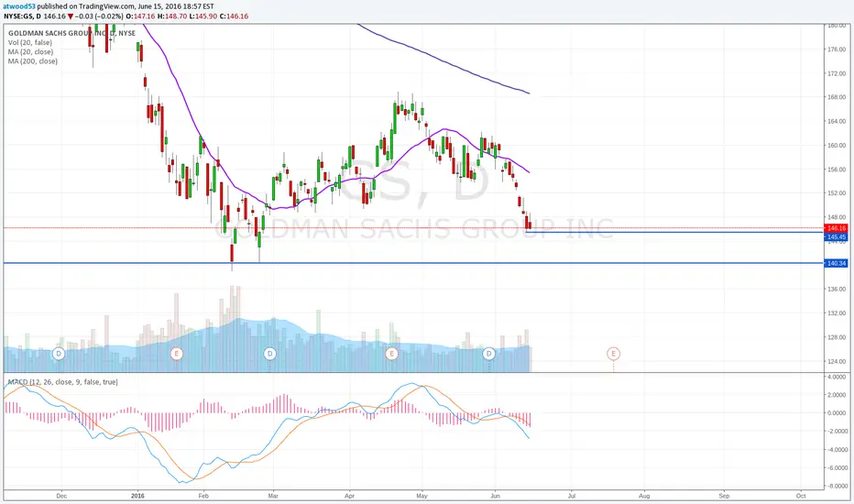
Task: Click the 124.00 price axis label
Action: coord(838,361)
